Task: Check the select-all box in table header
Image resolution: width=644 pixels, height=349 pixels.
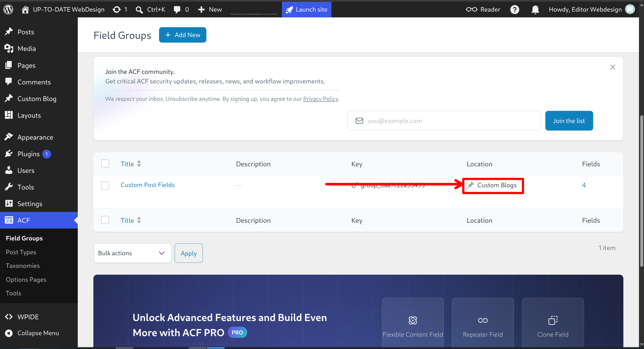Action: coord(105,164)
